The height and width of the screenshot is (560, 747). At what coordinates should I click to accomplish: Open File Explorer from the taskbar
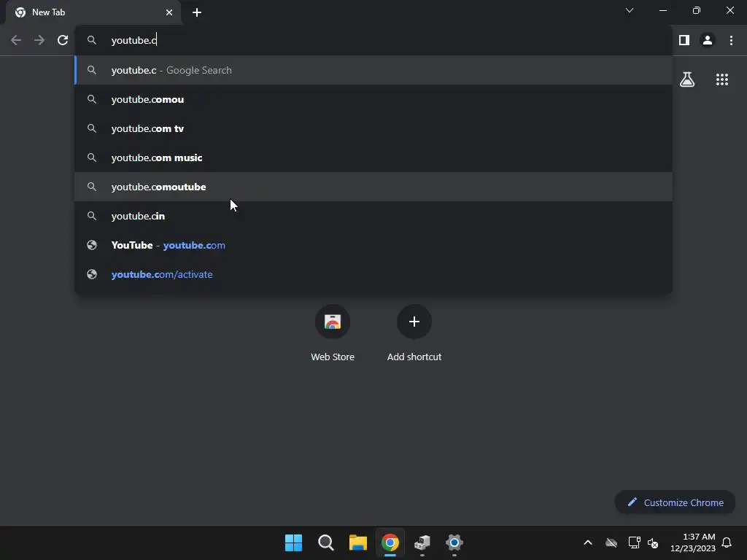pyautogui.click(x=357, y=542)
